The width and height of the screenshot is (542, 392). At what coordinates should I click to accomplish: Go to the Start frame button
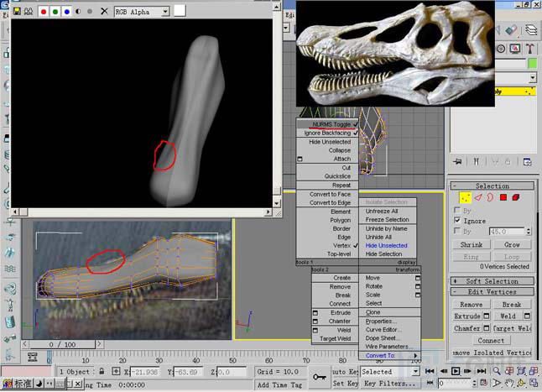pyautogui.click(x=430, y=371)
